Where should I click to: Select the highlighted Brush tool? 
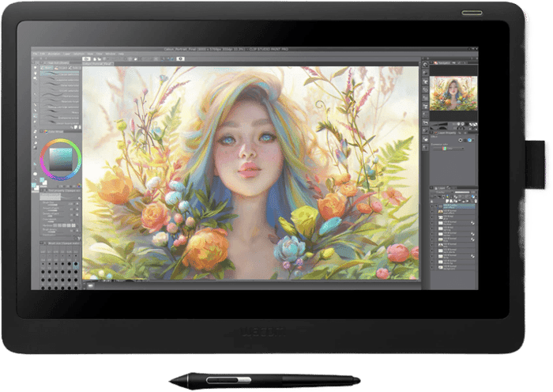[x=35, y=116]
